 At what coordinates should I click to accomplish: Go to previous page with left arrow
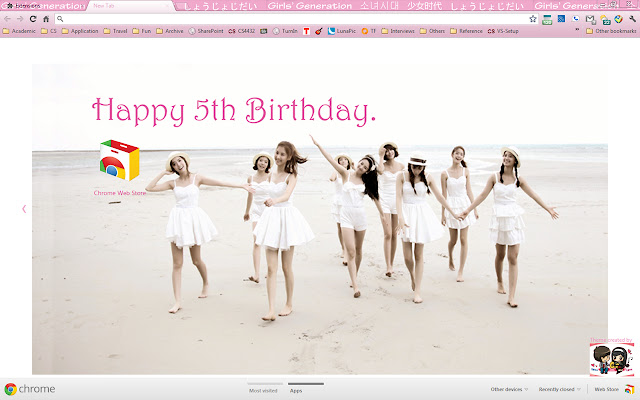tap(24, 209)
